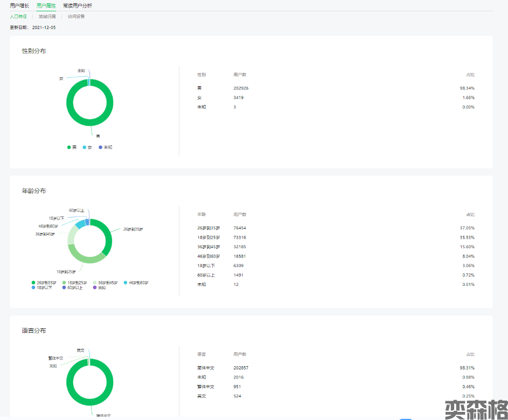The width and height of the screenshot is (508, 420).
Task: Go to the 访问设备 sub-tab
Action: (x=76, y=17)
